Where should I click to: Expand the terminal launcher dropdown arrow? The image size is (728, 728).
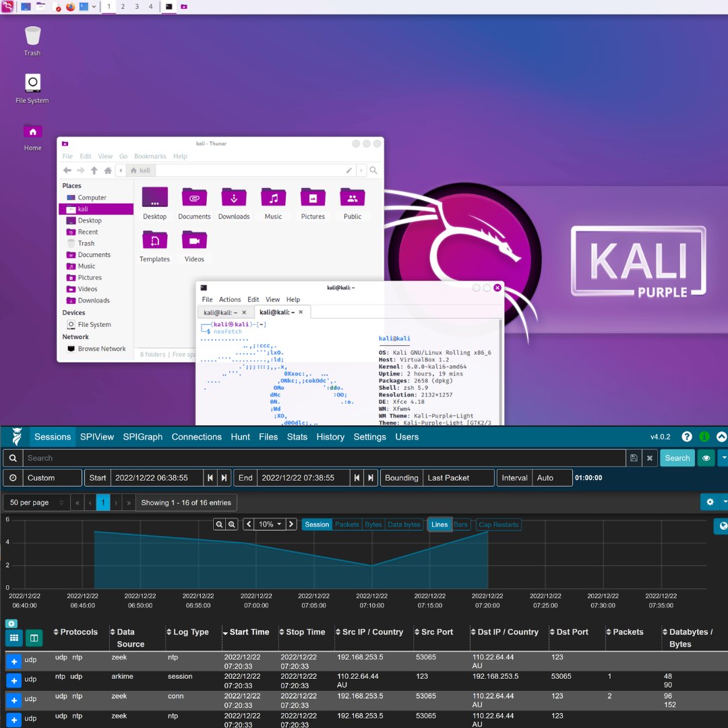[x=94, y=7]
